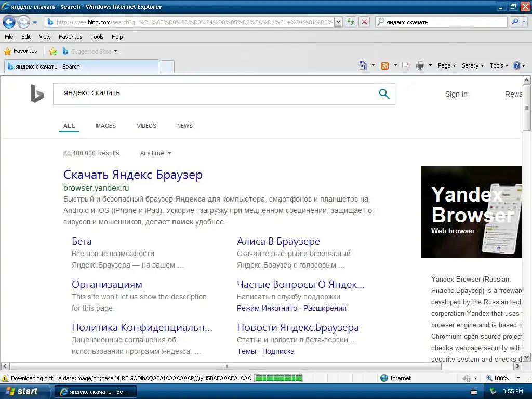Go back using the Back arrow button
Viewport: 532px width, 399px height.
(9, 22)
